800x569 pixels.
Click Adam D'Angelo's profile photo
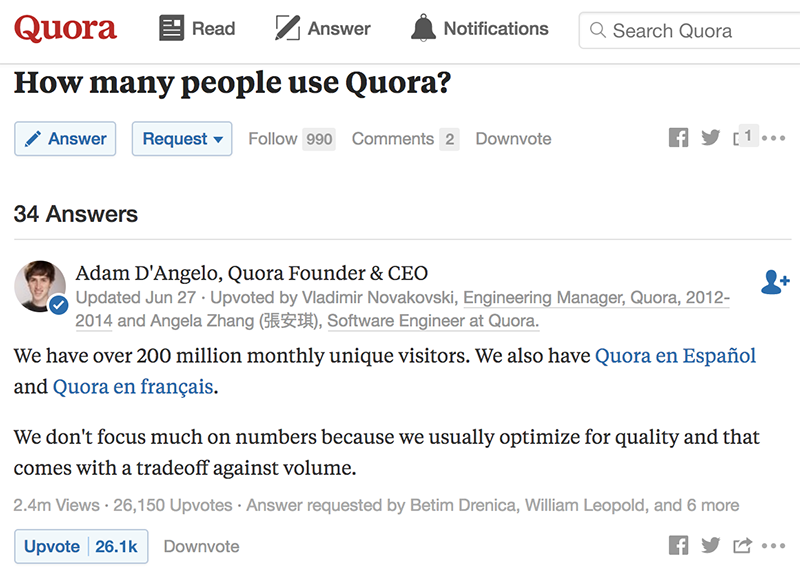click(40, 287)
